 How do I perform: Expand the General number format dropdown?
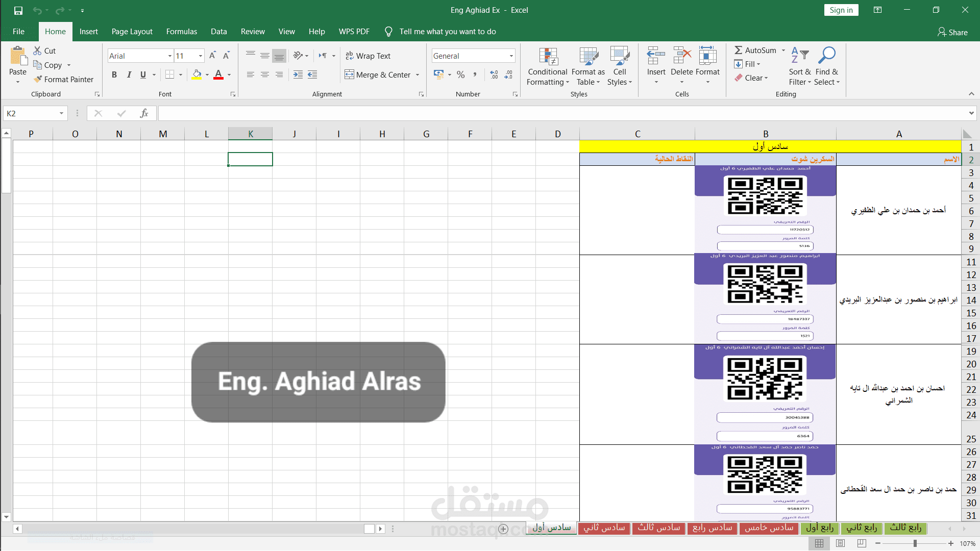point(511,56)
